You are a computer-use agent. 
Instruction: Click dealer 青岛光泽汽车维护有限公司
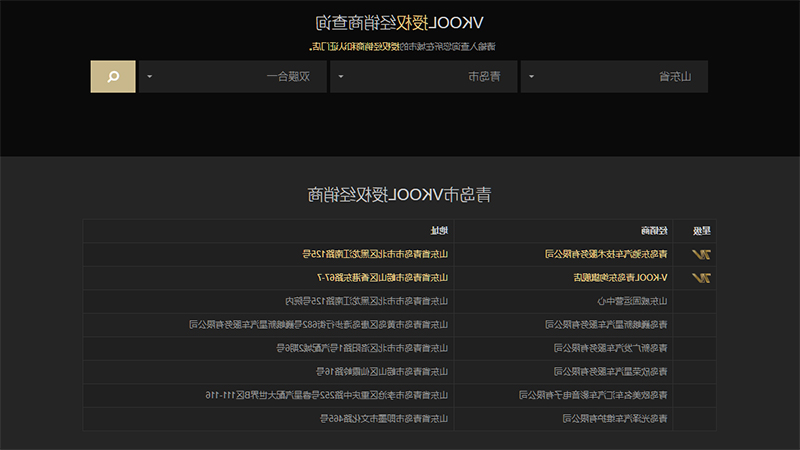(x=615, y=418)
